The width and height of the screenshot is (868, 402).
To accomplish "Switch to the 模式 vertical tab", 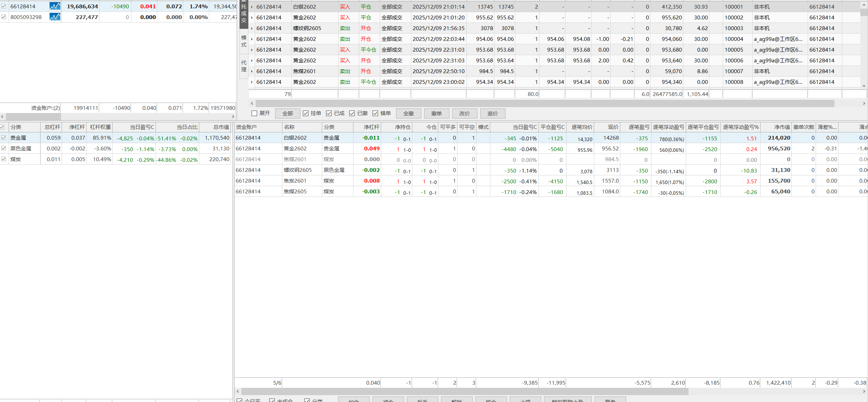I will click(x=244, y=41).
